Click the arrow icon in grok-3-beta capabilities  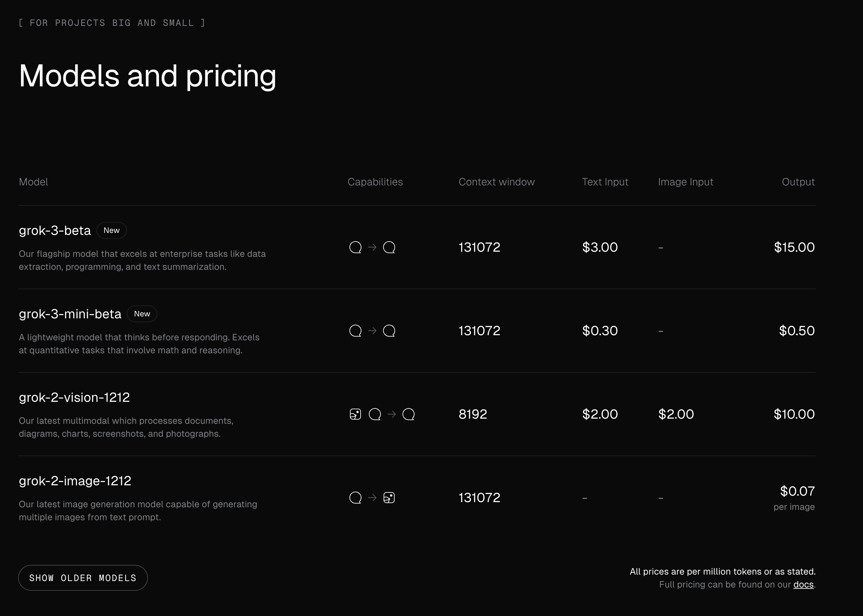[372, 247]
